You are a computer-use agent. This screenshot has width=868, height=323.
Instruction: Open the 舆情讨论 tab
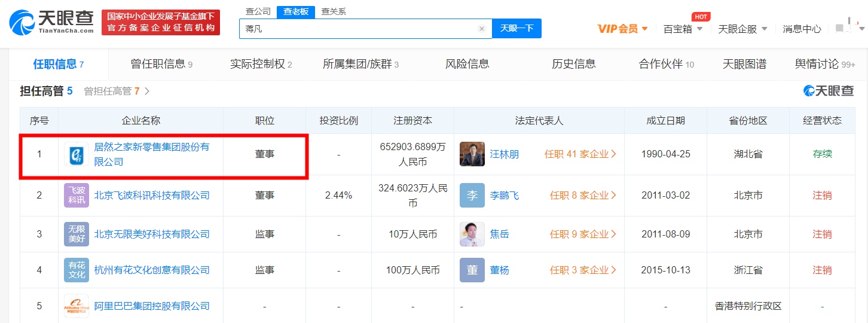(x=825, y=64)
